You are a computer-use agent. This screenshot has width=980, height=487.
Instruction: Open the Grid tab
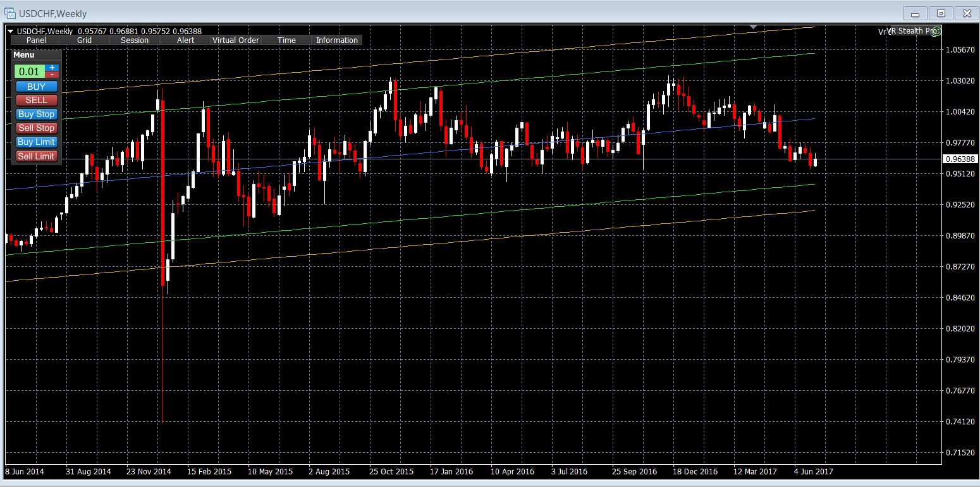(85, 40)
